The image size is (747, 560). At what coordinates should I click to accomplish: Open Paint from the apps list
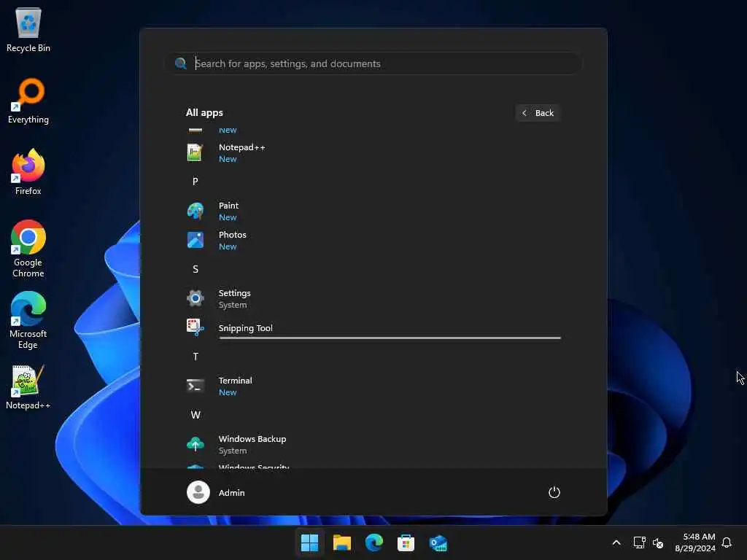click(228, 206)
